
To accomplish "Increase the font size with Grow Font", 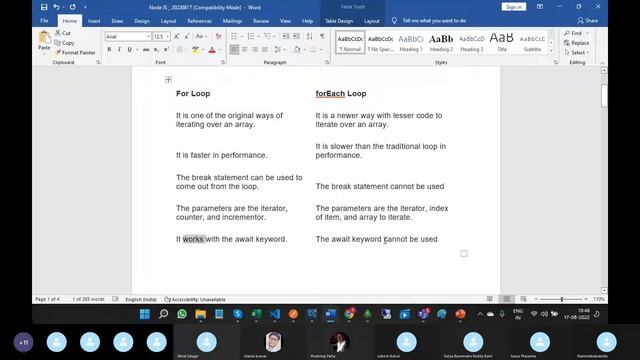I will pos(177,36).
